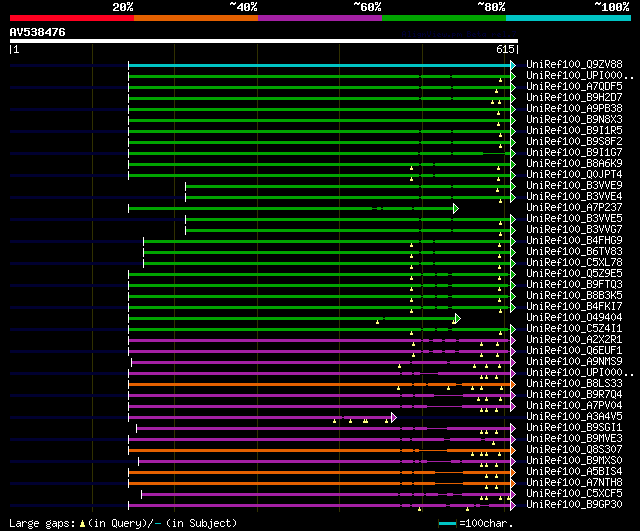
Task: Open the UniRef100_B9R7Q4 hit
Action: [x=574, y=395]
